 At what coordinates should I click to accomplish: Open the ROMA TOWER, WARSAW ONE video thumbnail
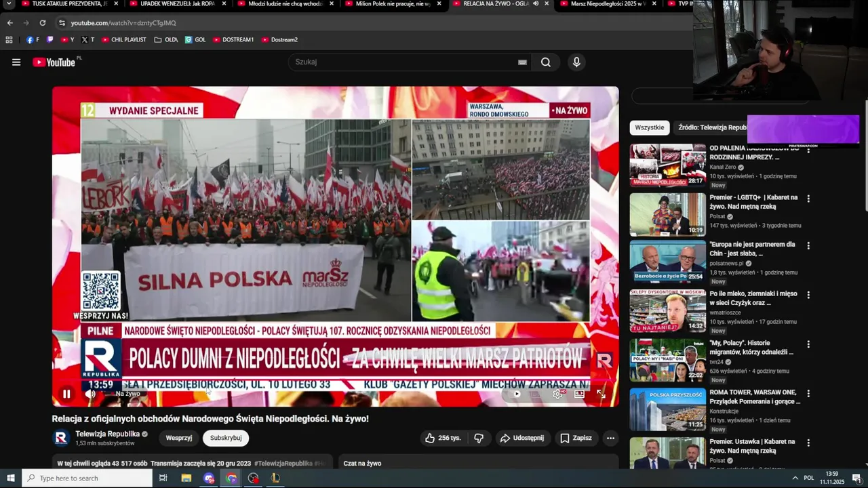click(x=668, y=409)
